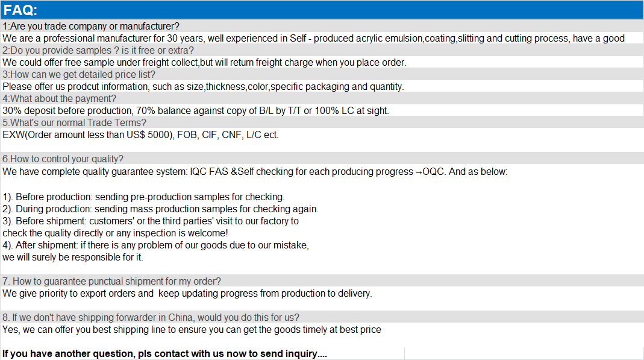This screenshot has height=360, width=644.
Task: Select question 6 about quality control
Action: pyautogui.click(x=63, y=159)
